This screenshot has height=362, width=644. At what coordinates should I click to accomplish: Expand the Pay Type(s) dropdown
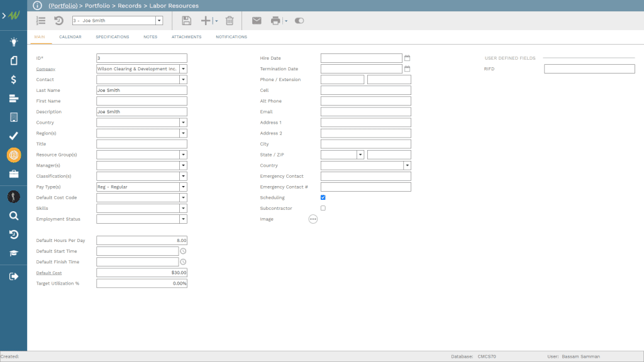[183, 187]
